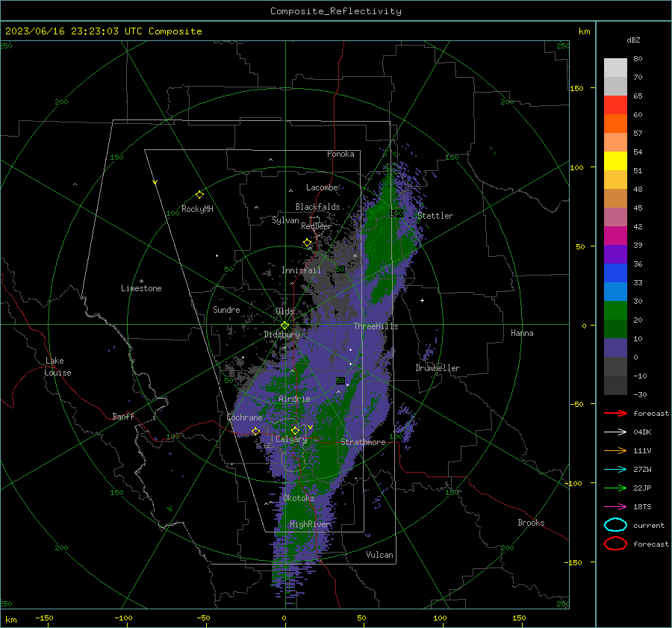Click the yellow diamond marker above Calgary
Image resolution: width=672 pixels, height=628 pixels.
[x=295, y=430]
